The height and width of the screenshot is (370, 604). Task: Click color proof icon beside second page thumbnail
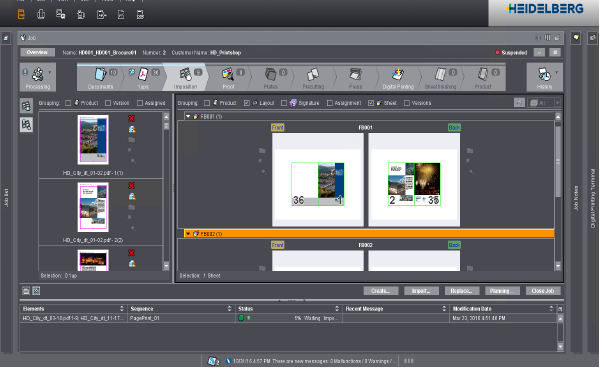click(132, 197)
